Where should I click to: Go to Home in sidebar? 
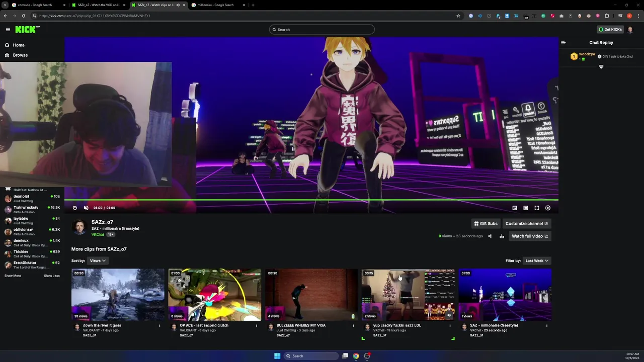click(x=19, y=45)
